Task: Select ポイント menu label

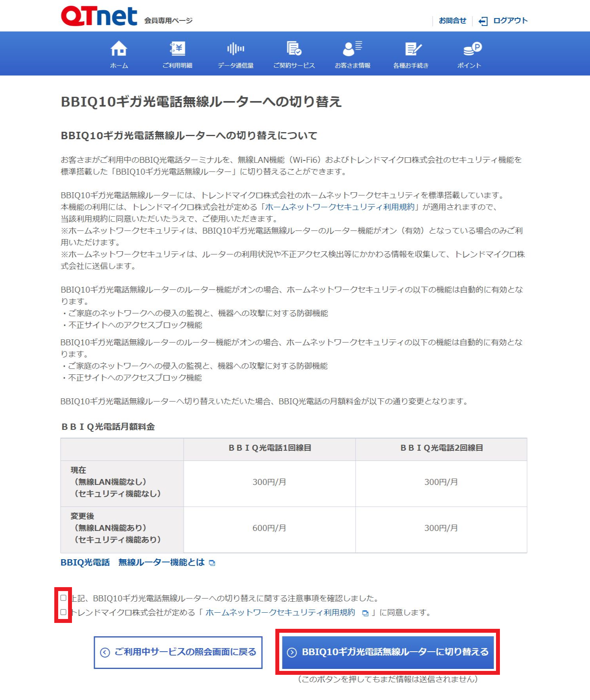Action: pyautogui.click(x=469, y=66)
